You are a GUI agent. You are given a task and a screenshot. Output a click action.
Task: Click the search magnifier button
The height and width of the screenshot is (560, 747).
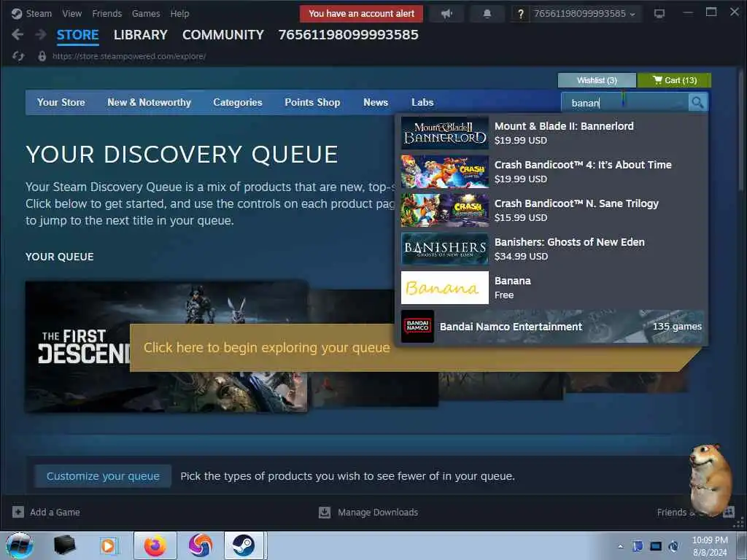[x=697, y=102]
